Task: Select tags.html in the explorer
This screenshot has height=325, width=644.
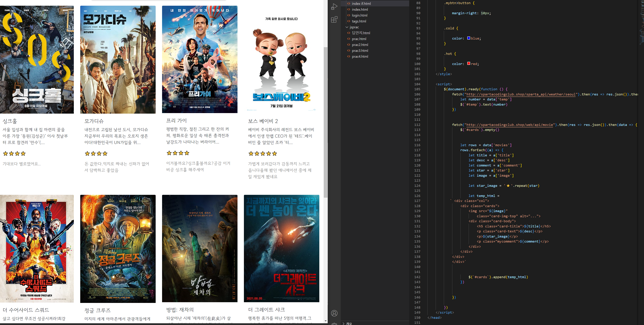Action: pyautogui.click(x=359, y=21)
